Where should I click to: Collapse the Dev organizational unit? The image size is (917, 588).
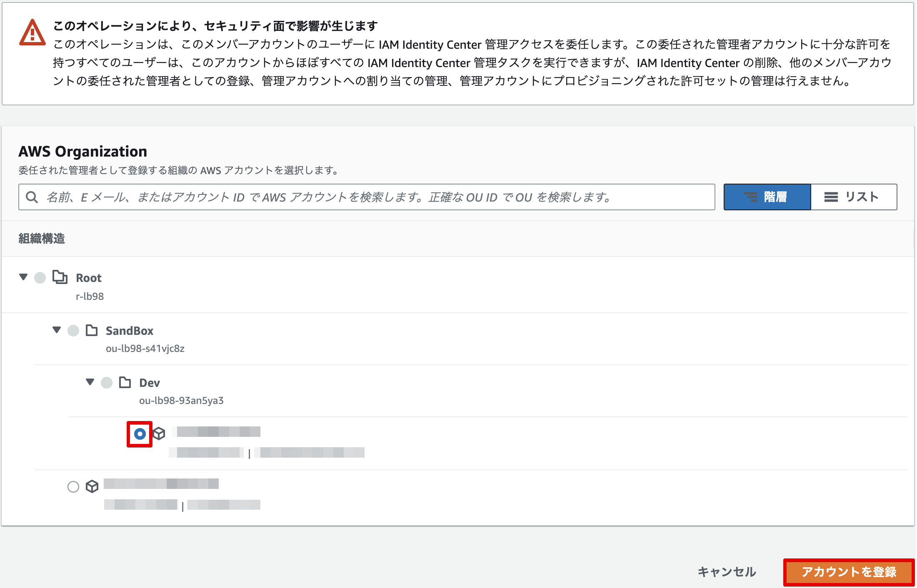click(x=90, y=382)
